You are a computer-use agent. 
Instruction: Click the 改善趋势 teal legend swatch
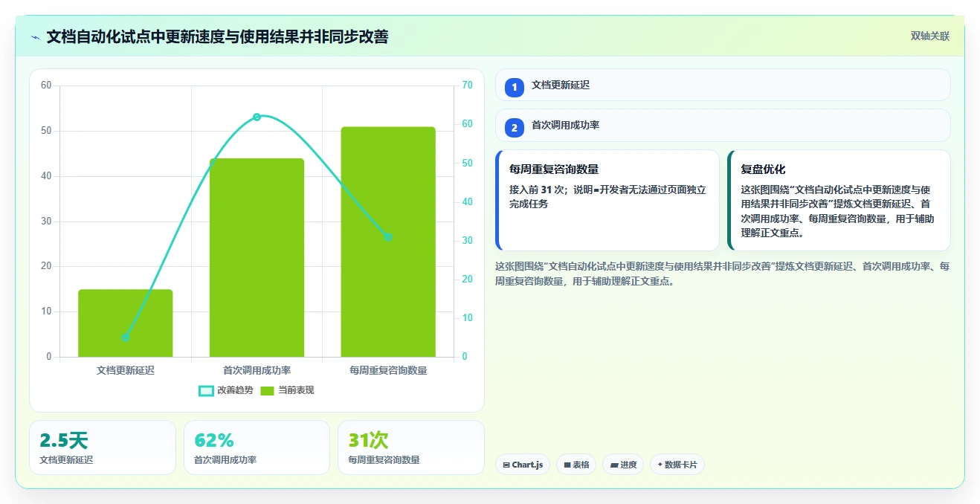206,391
